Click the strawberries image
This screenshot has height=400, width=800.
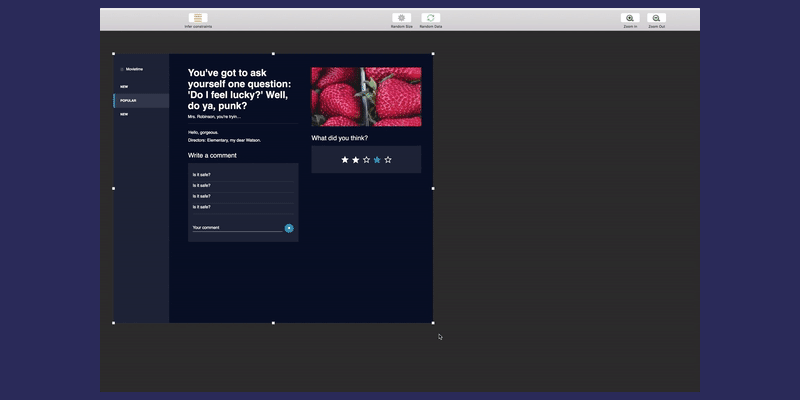pyautogui.click(x=366, y=96)
